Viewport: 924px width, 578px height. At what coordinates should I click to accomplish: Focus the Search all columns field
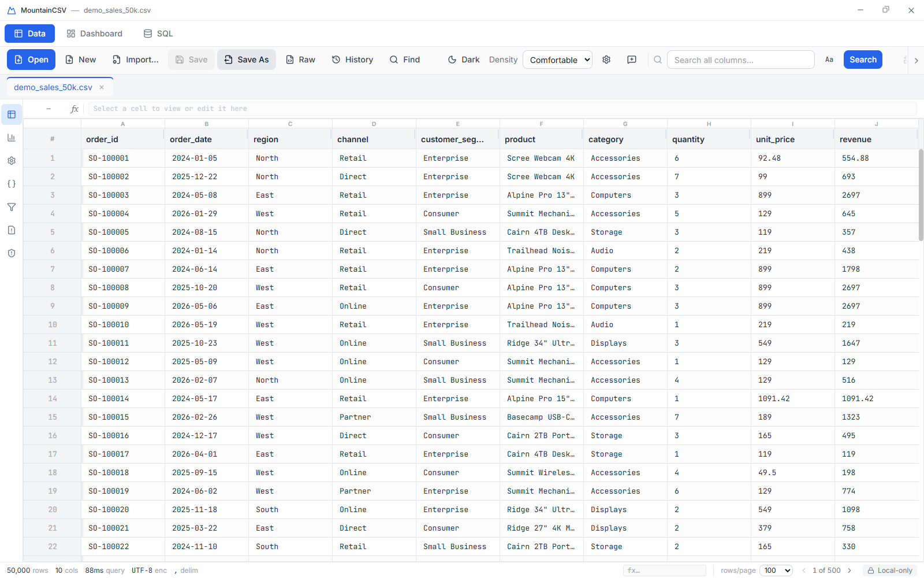741,60
